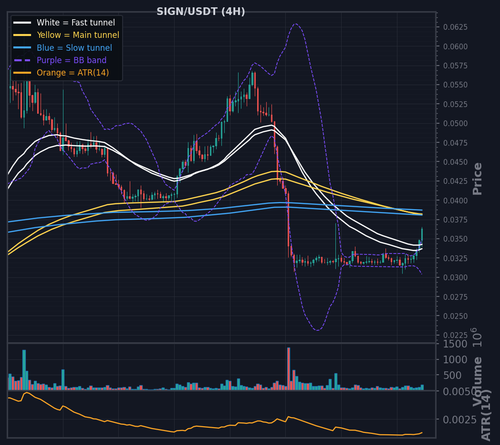Image resolution: width=500 pixels, height=445 pixels.
Task: Click the 0.0450 price axis tick label
Action: pyautogui.click(x=455, y=162)
